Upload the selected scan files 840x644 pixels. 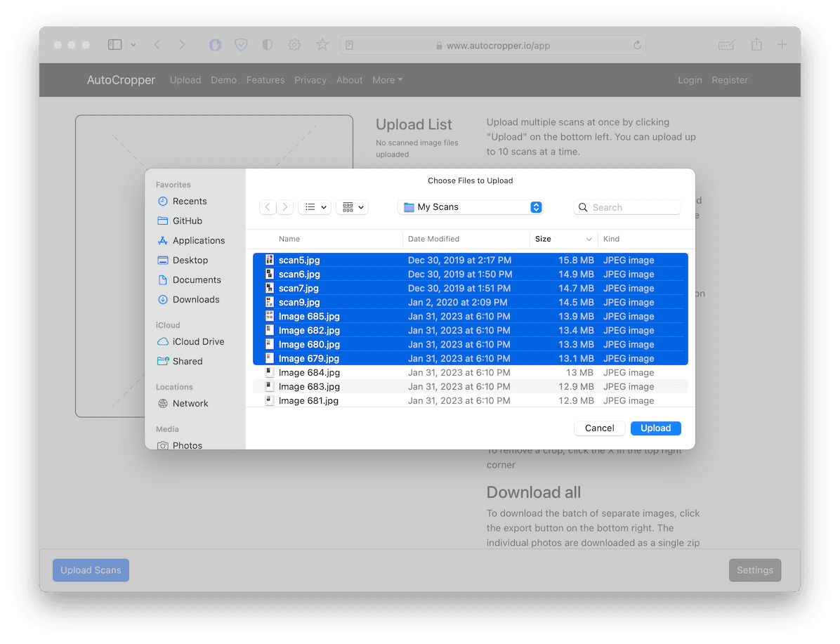[x=655, y=428]
